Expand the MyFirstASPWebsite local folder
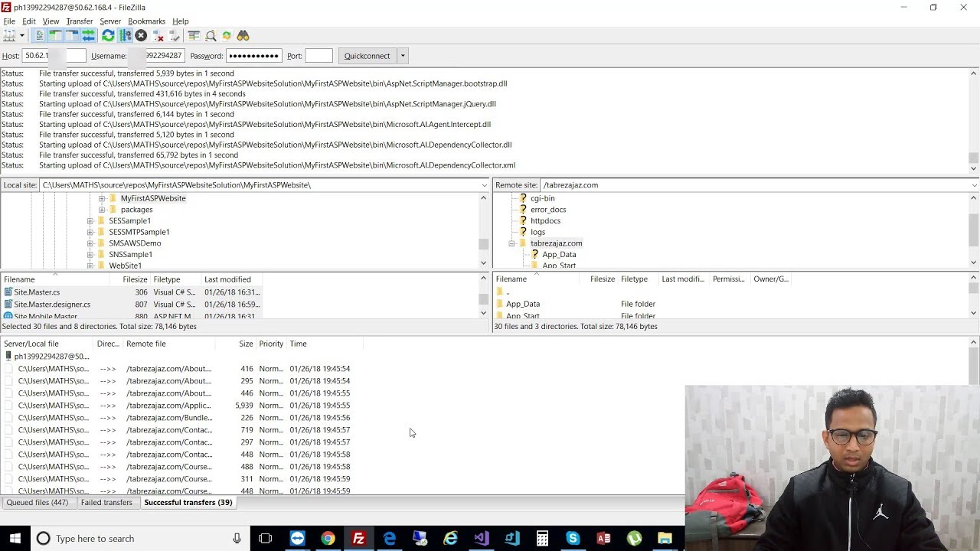Image resolution: width=980 pixels, height=551 pixels. 102,198
